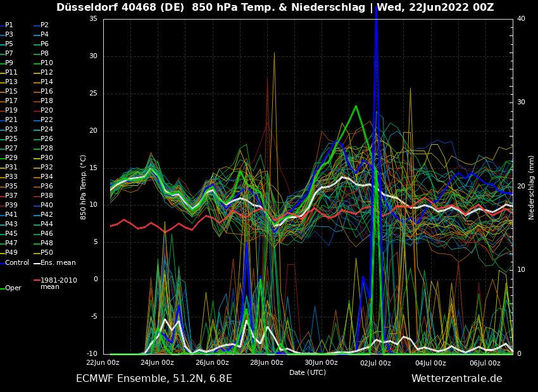Select the 02Jul 00z date tick

pos(376,363)
